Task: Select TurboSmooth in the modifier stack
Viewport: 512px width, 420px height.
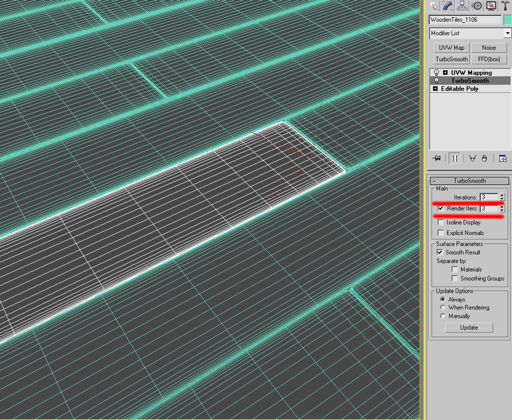Action: [x=470, y=80]
